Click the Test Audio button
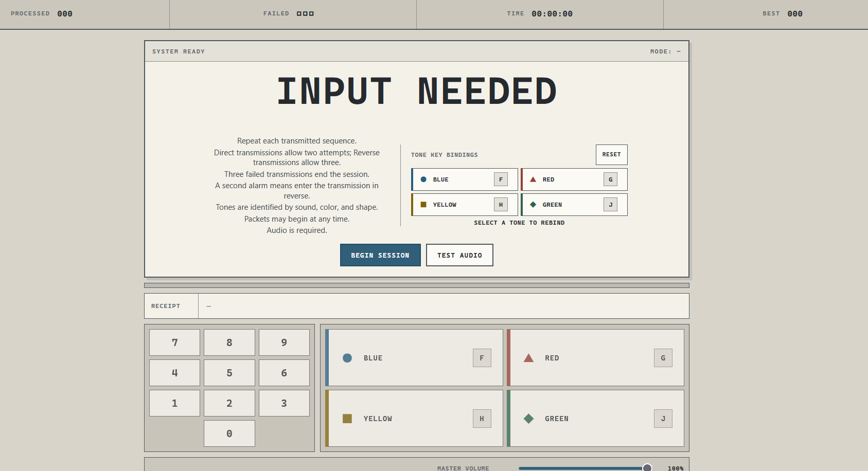Image resolution: width=868 pixels, height=471 pixels. 459,255
